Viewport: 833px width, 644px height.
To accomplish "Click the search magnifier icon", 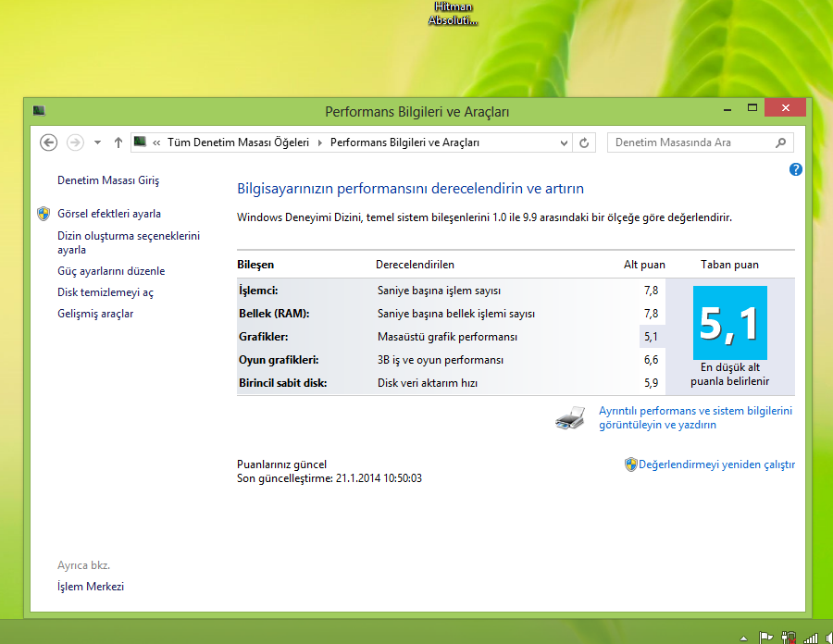I will [x=780, y=142].
